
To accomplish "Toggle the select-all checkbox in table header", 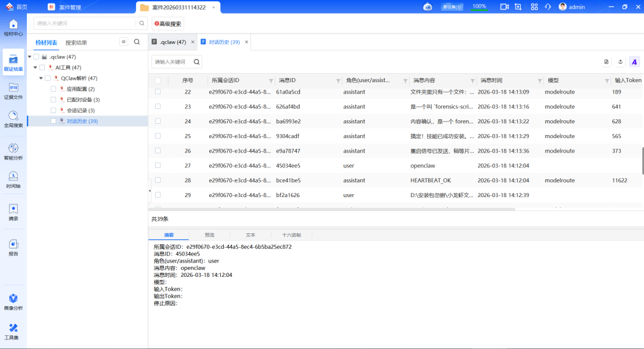I will tap(158, 81).
